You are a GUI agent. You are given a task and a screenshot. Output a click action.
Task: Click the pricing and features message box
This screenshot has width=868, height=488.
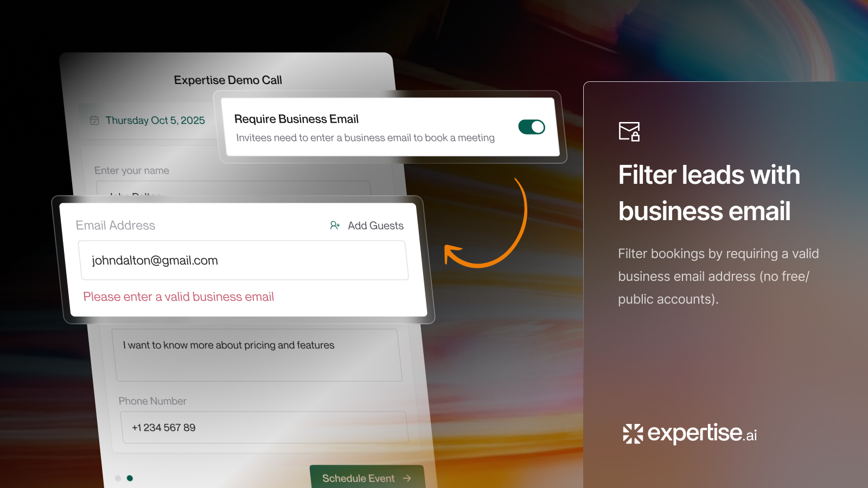tap(258, 355)
